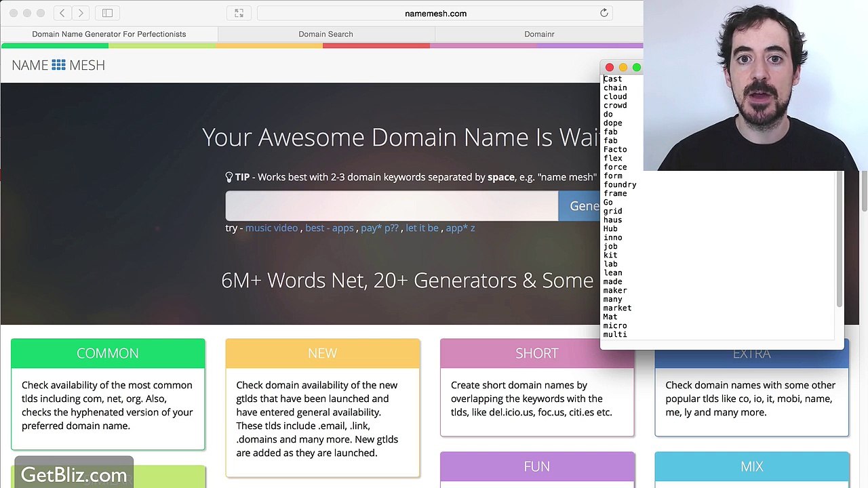This screenshot has height=488, width=868.
Task: Switch to the Domain Search tab
Action: click(325, 34)
